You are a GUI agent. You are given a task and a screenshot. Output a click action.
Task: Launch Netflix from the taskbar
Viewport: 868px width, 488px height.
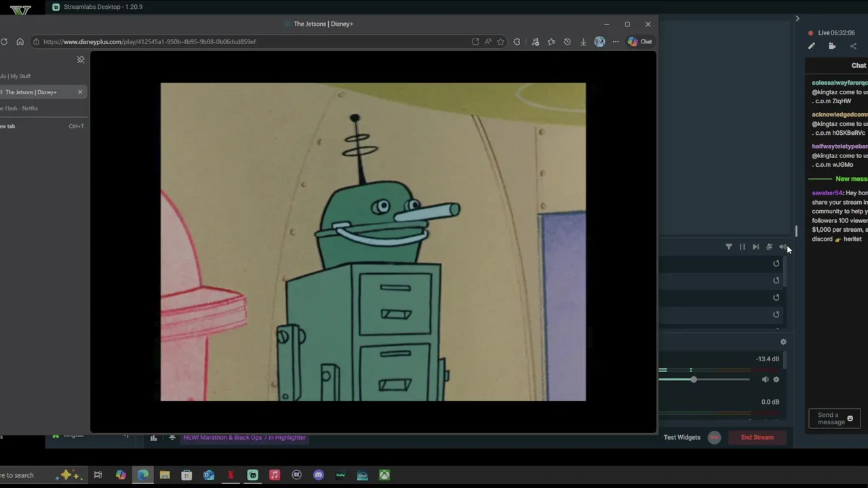[231, 475]
